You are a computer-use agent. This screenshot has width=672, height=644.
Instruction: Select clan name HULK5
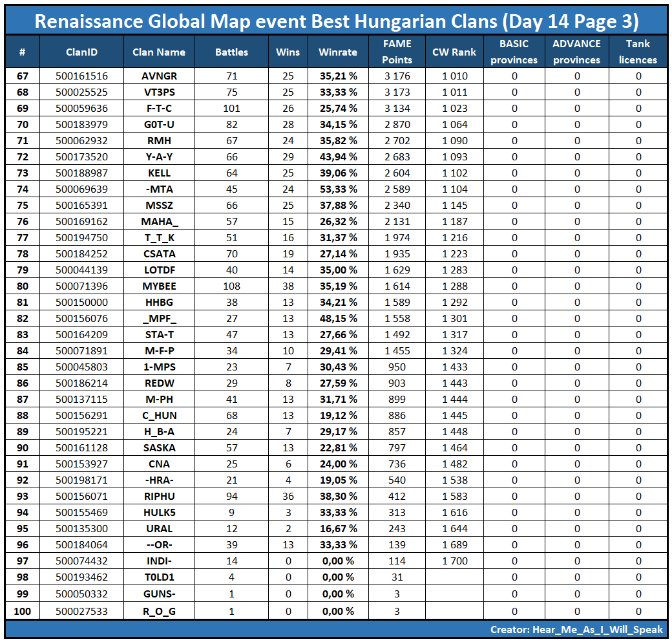[x=160, y=512]
